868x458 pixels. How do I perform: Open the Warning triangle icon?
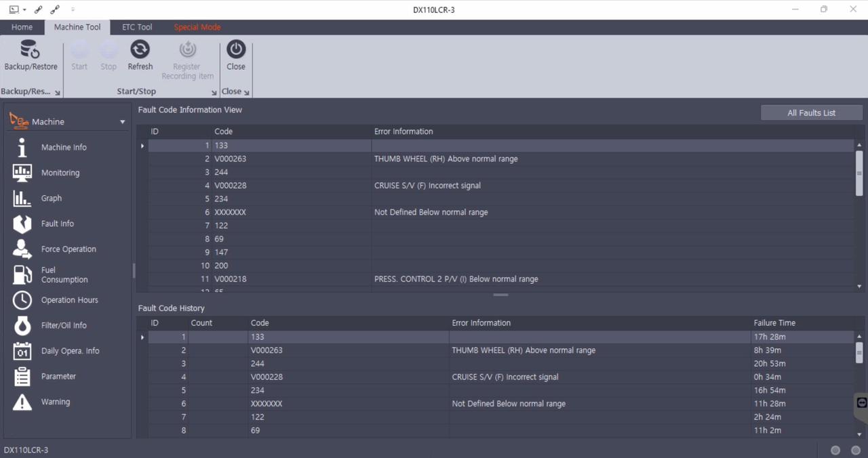pyautogui.click(x=22, y=402)
